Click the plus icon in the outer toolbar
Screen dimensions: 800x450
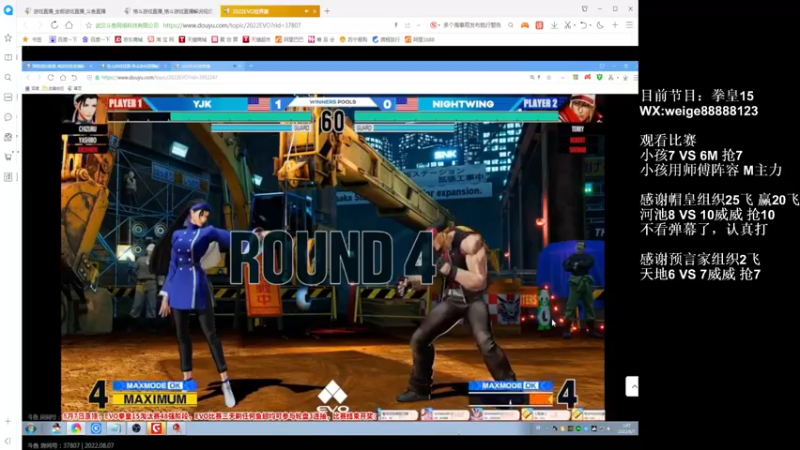pyautogui.click(x=615, y=25)
